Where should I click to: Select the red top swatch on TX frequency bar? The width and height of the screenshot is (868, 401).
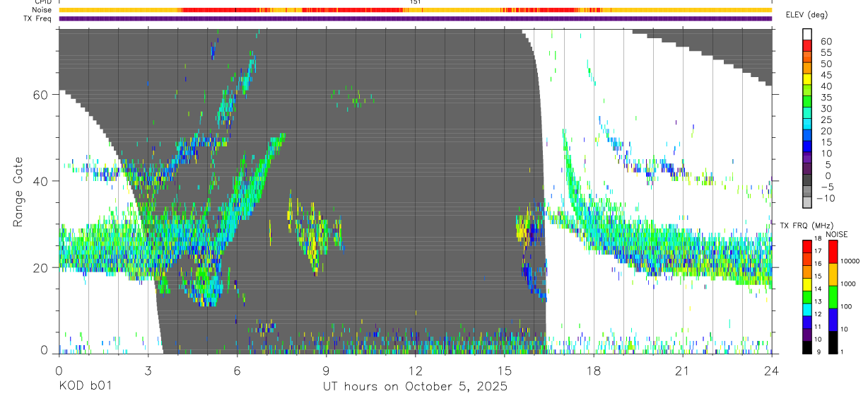point(808,246)
